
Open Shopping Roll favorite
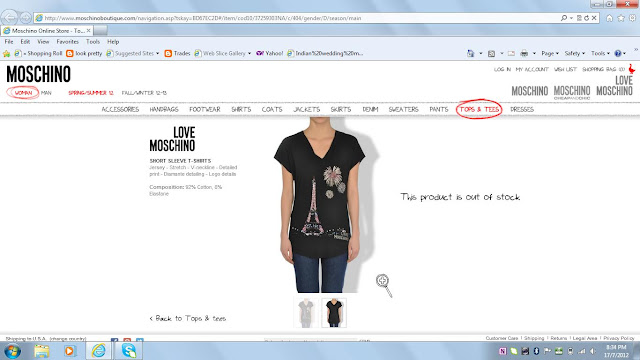(x=38, y=53)
